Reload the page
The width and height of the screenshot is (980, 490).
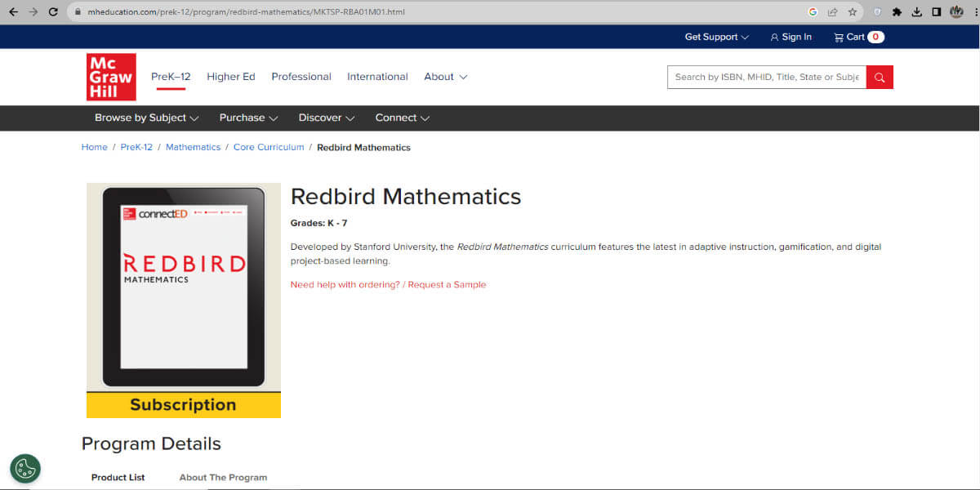tap(53, 12)
